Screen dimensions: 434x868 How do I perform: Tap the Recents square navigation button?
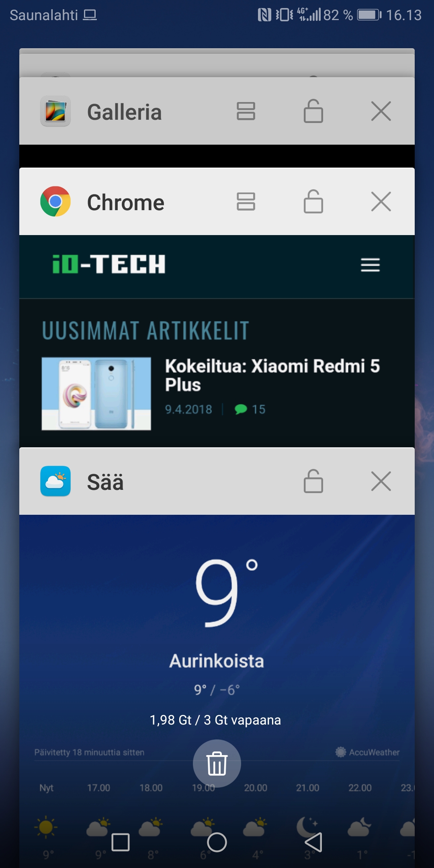(x=121, y=842)
